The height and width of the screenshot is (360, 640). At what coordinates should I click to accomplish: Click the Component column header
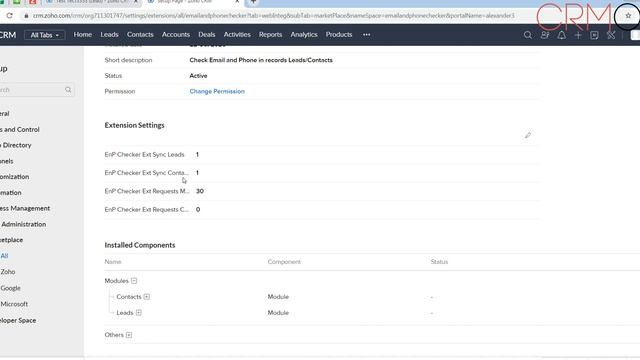pyautogui.click(x=284, y=262)
